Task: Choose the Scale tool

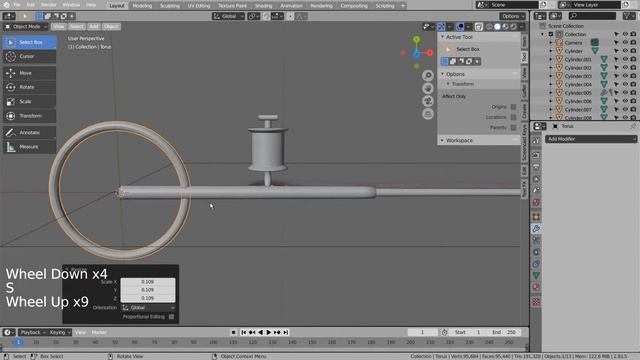Action: [29, 101]
